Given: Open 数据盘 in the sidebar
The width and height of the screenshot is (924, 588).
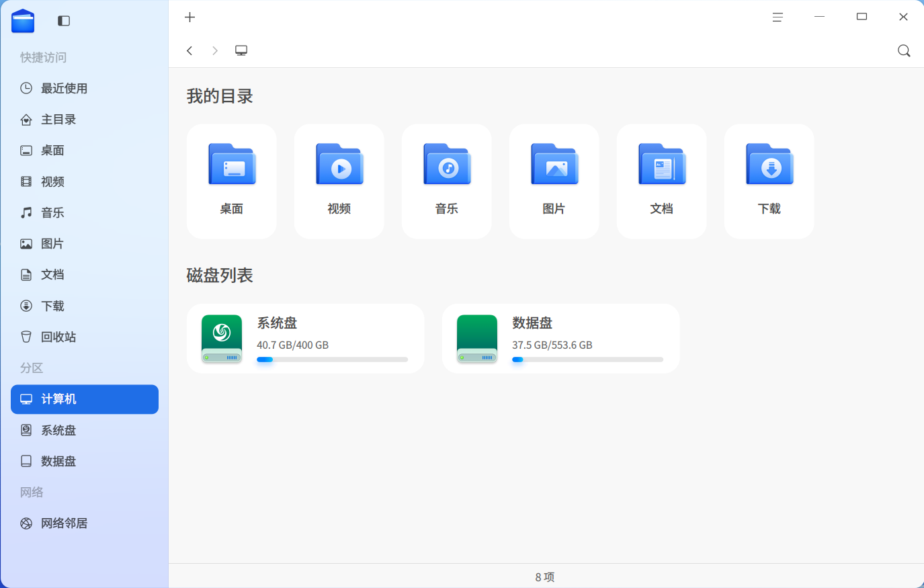Looking at the screenshot, I should pyautogui.click(x=85, y=461).
